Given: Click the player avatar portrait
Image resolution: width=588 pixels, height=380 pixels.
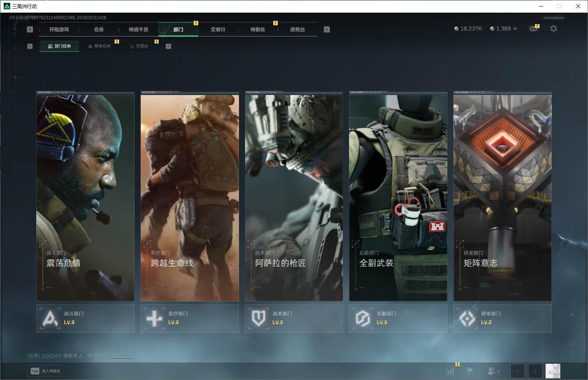Looking at the screenshot, I should [553, 371].
